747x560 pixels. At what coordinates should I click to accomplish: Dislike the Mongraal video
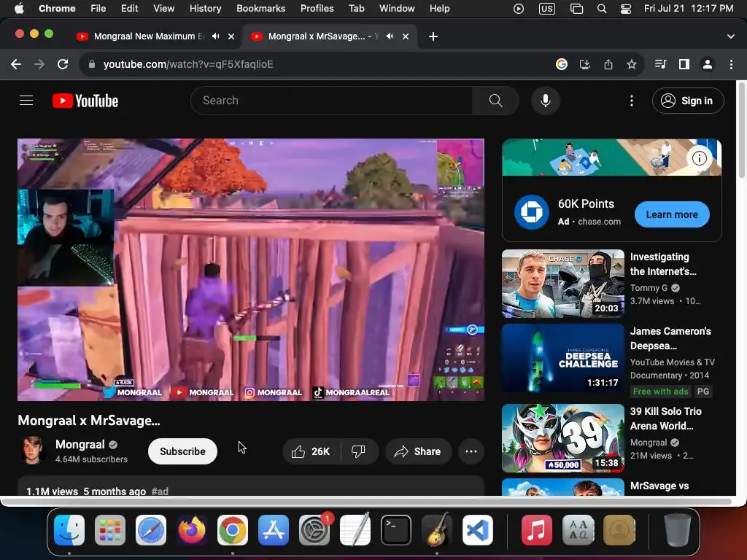pos(358,451)
